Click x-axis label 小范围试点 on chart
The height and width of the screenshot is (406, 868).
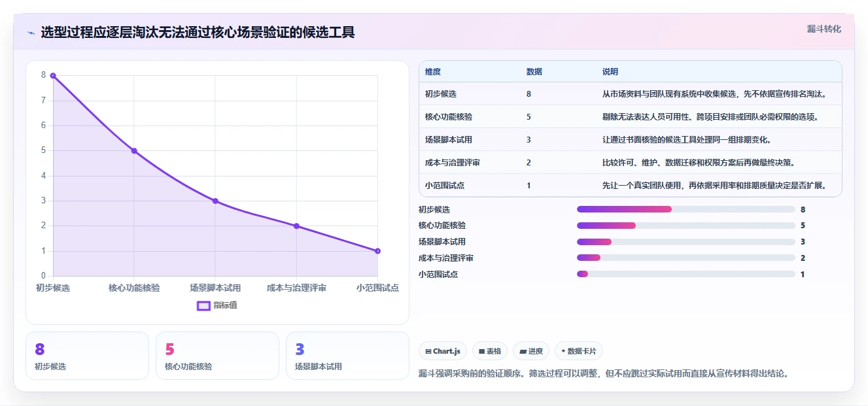377,288
